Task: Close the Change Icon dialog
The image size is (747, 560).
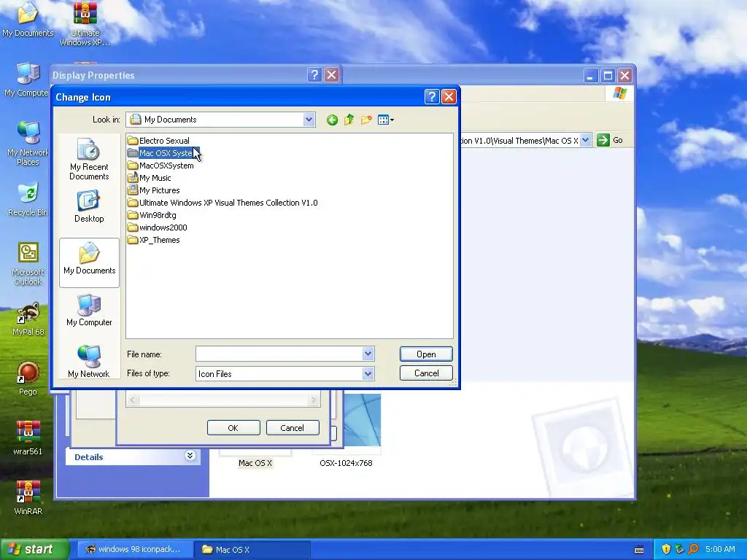Action: (x=449, y=97)
